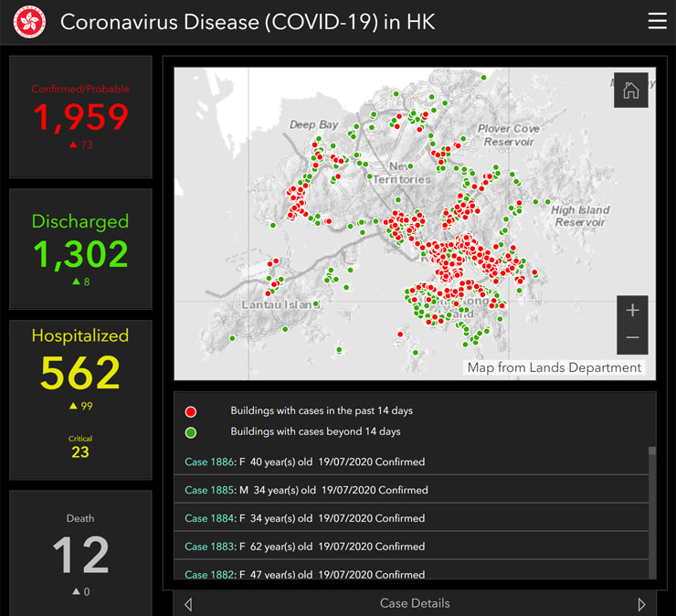Click the Case Details tab label
Viewport: 676px width, 616px height.
(415, 603)
